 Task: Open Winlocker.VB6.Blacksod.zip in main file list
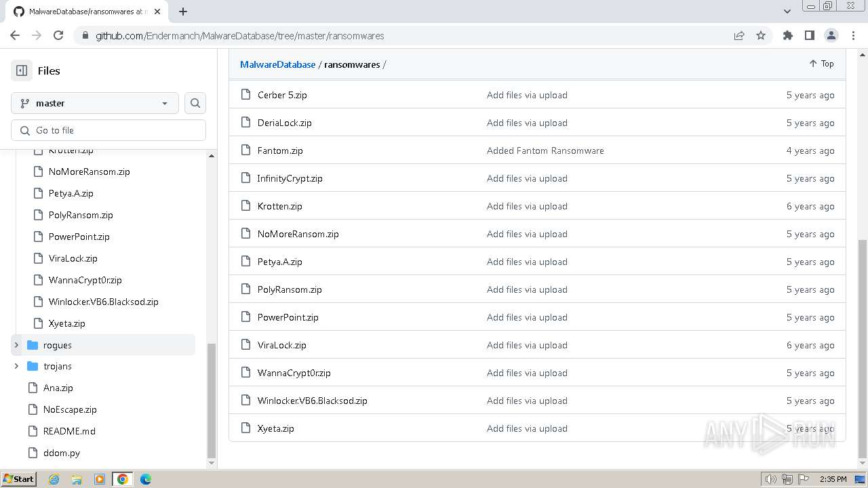pyautogui.click(x=313, y=401)
